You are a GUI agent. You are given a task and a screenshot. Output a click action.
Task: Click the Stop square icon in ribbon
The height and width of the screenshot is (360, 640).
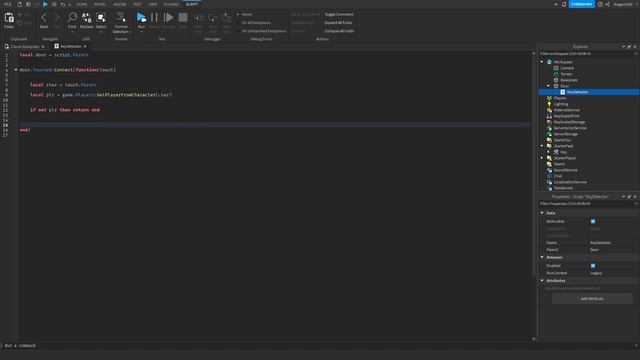[x=183, y=18]
